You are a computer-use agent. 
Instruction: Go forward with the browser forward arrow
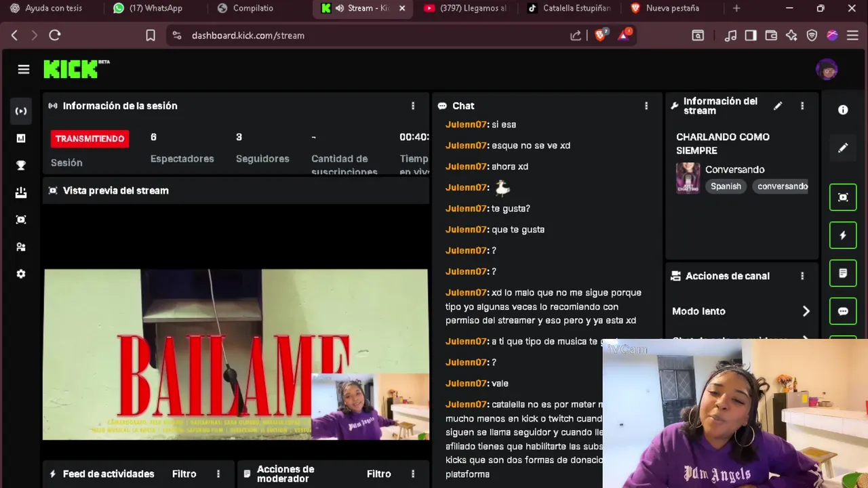pos(35,35)
